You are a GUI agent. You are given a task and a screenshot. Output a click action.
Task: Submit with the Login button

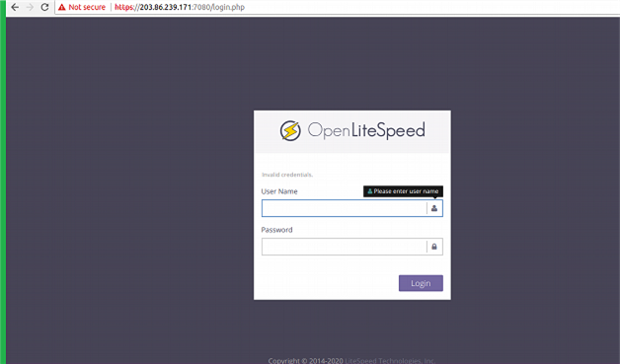pyautogui.click(x=421, y=283)
